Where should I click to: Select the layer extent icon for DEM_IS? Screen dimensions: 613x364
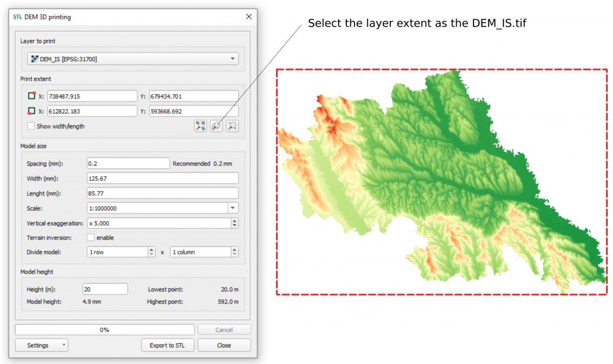pos(216,126)
